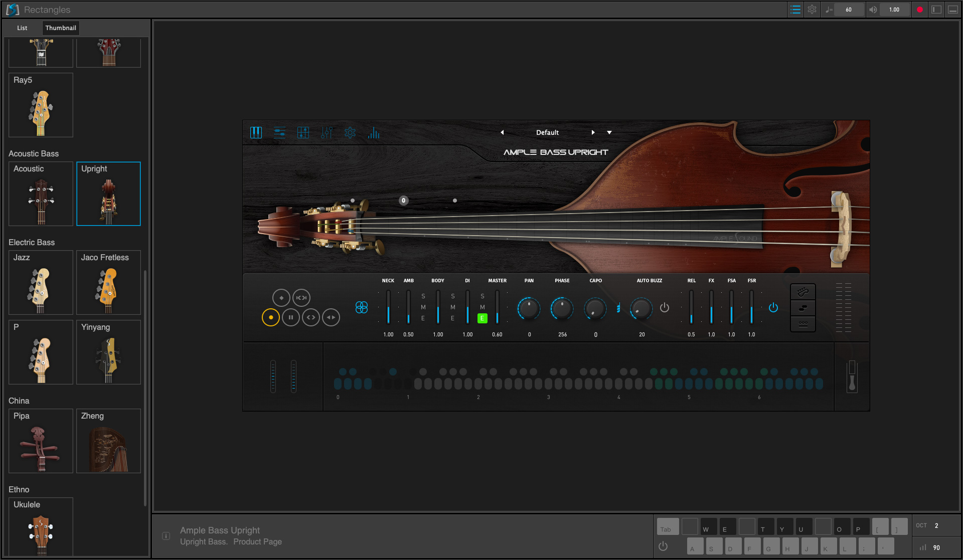Image resolution: width=963 pixels, height=560 pixels.
Task: Select the Ray5 bass thumbnail
Action: click(x=41, y=105)
